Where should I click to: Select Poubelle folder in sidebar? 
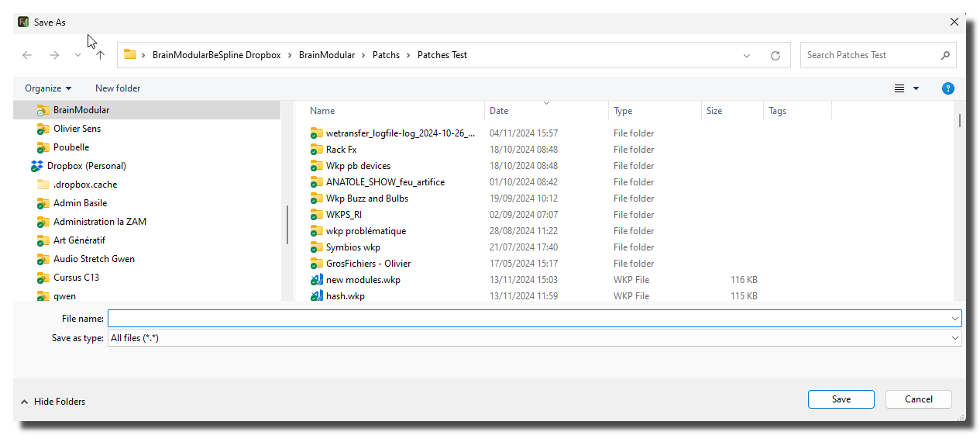(x=71, y=147)
